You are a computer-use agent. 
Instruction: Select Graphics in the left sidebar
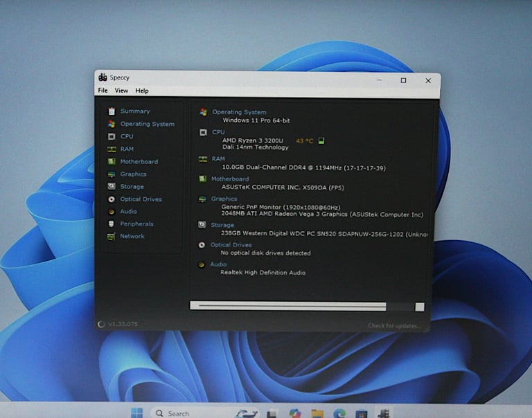click(x=133, y=174)
